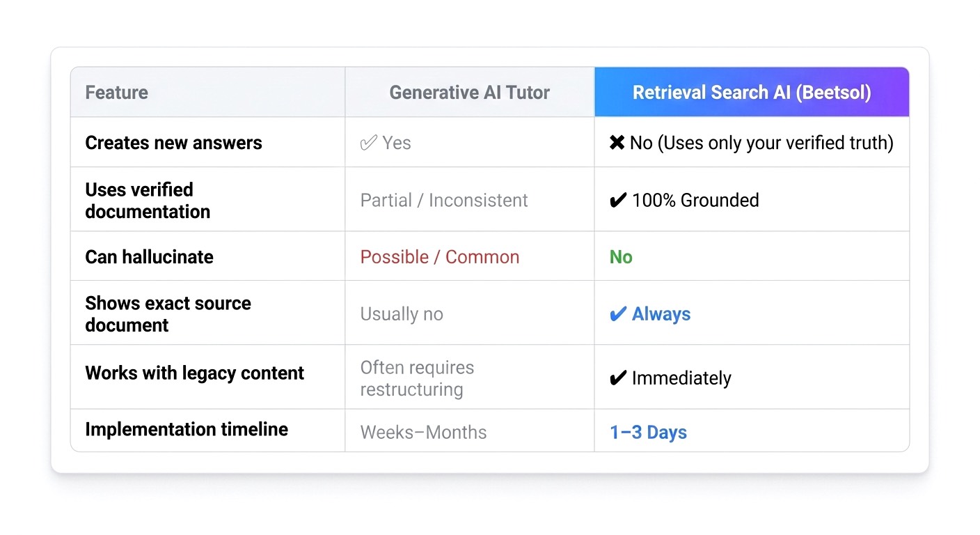Click the green No text

[x=621, y=257]
